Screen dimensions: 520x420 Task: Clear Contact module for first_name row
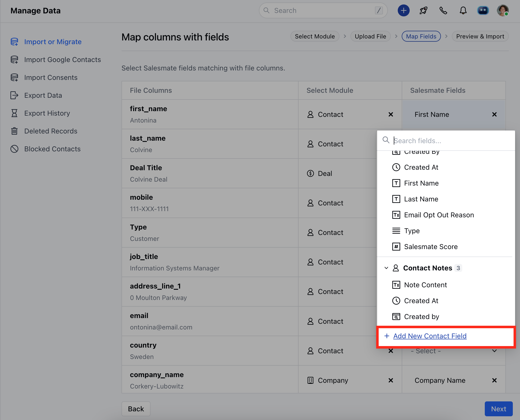(391, 114)
